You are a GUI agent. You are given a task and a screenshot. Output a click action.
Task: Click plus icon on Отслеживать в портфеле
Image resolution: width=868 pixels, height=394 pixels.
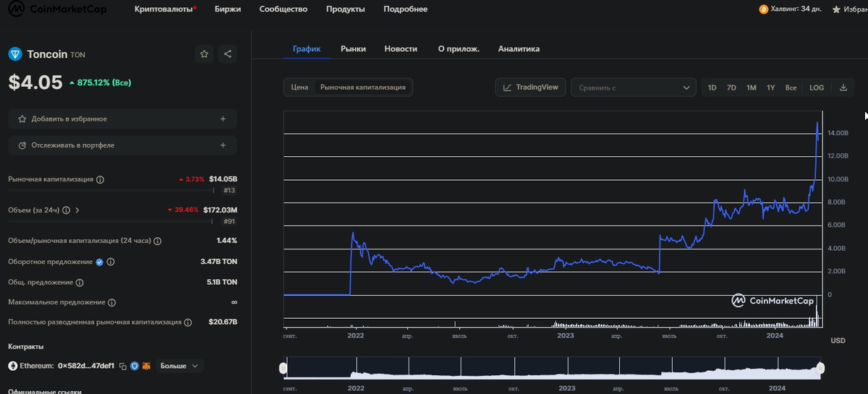(x=223, y=145)
